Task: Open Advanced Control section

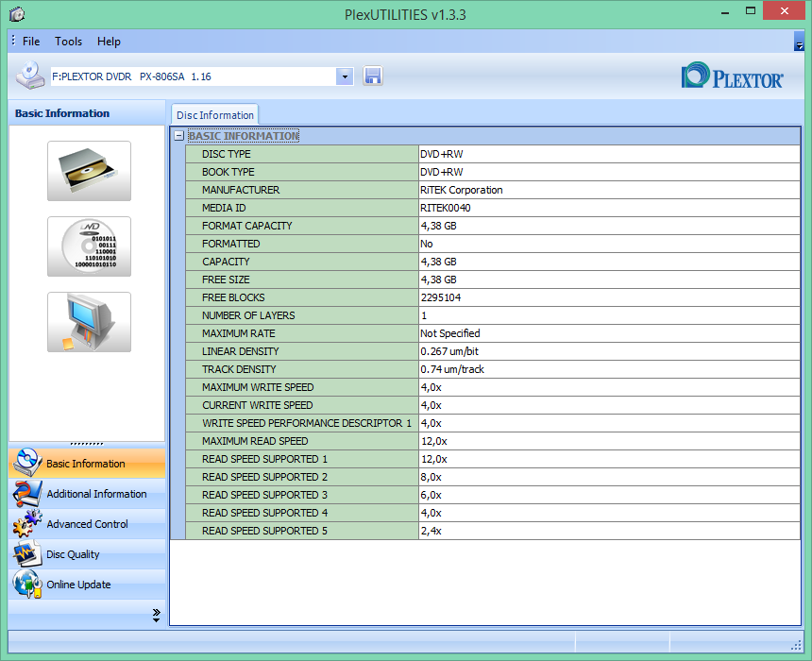Action: [x=87, y=524]
